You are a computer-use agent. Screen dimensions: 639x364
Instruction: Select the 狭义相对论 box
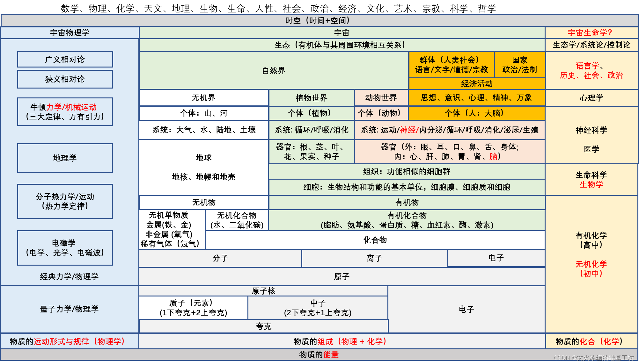pyautogui.click(x=65, y=79)
